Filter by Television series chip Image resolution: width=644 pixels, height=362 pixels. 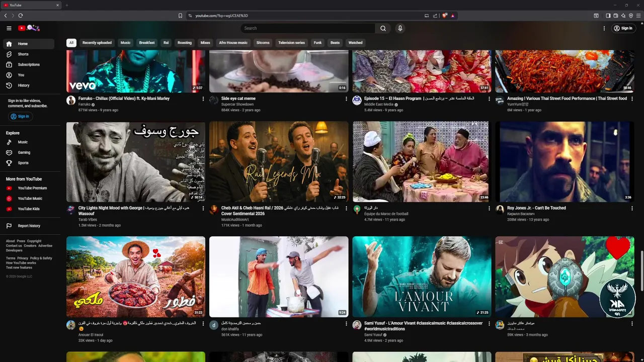(292, 43)
